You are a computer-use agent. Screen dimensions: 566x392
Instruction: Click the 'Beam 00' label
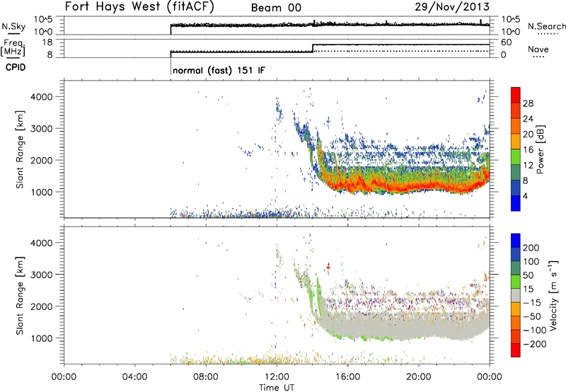276,8
